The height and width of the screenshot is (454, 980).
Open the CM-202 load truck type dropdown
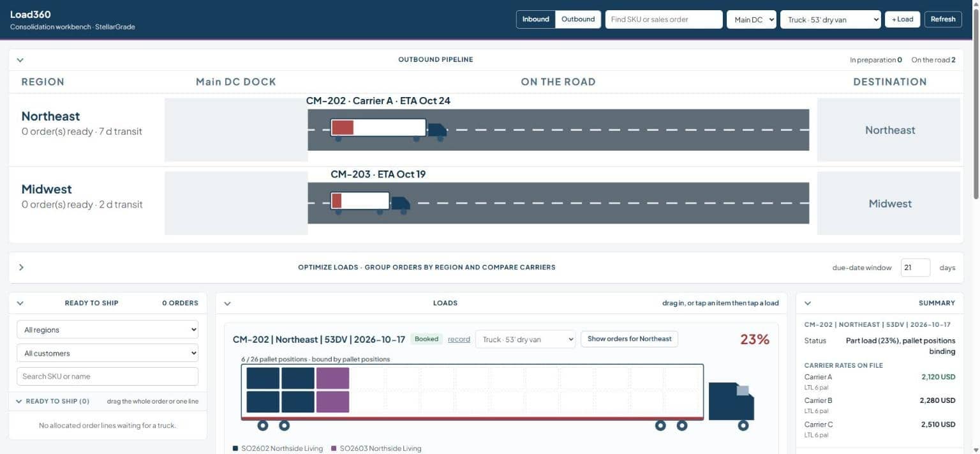[525, 340]
